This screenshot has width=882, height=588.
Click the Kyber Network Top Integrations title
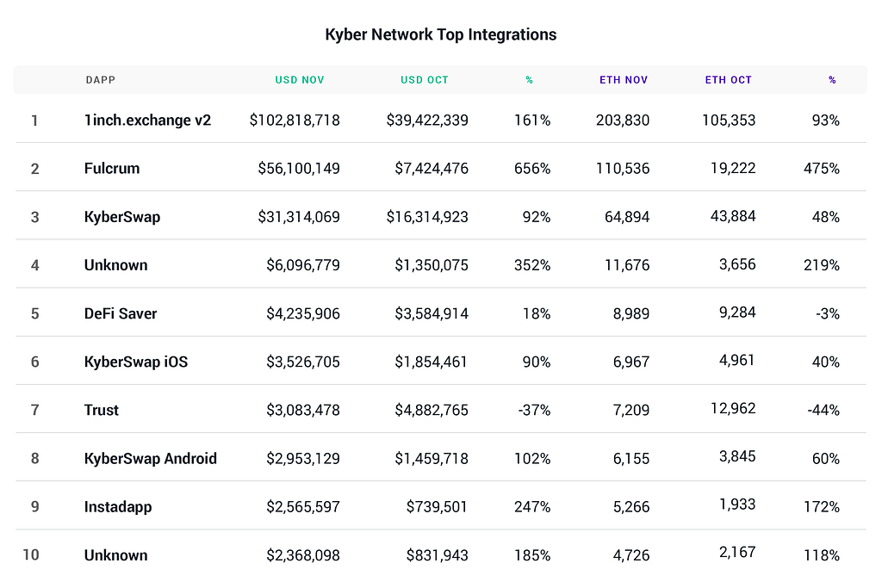[x=441, y=34]
